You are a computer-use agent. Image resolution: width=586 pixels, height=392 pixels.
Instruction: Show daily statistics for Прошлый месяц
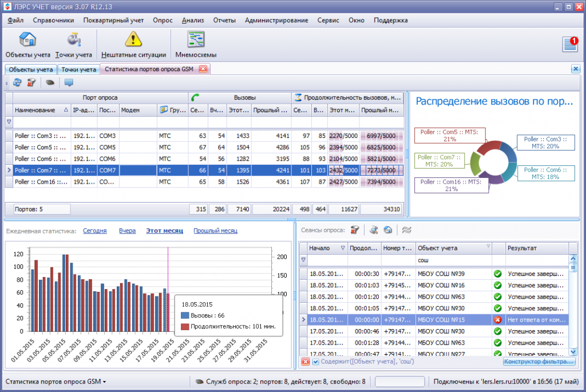pos(215,231)
